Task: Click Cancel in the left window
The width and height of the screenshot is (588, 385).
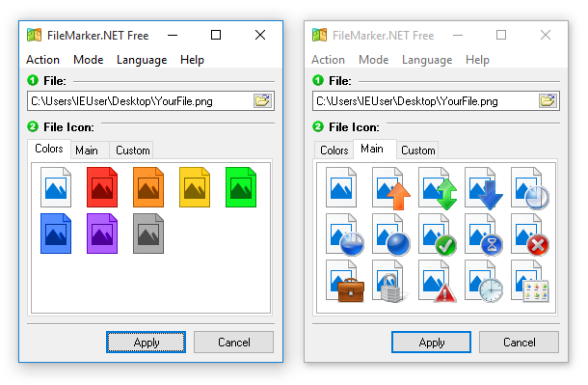Action: tap(233, 342)
